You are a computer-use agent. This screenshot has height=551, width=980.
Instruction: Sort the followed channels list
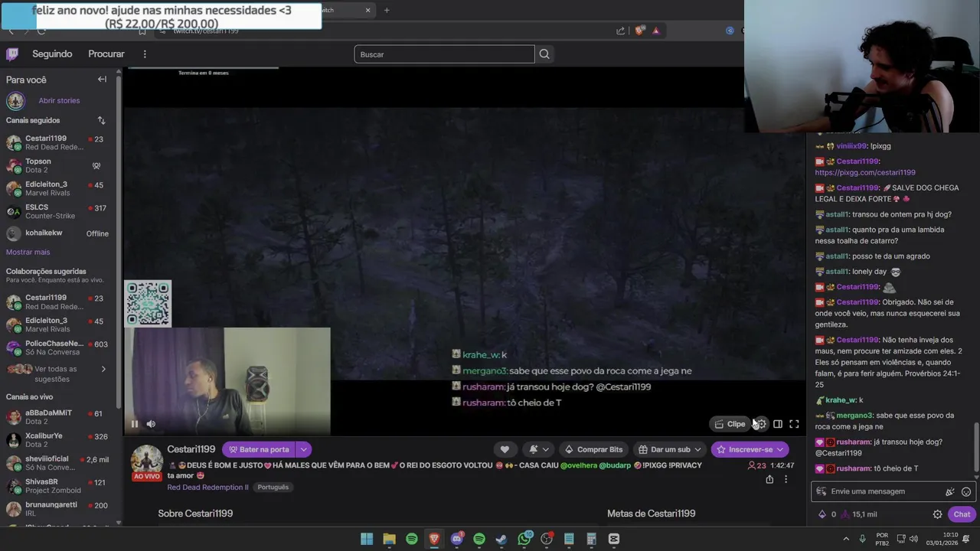[101, 120]
